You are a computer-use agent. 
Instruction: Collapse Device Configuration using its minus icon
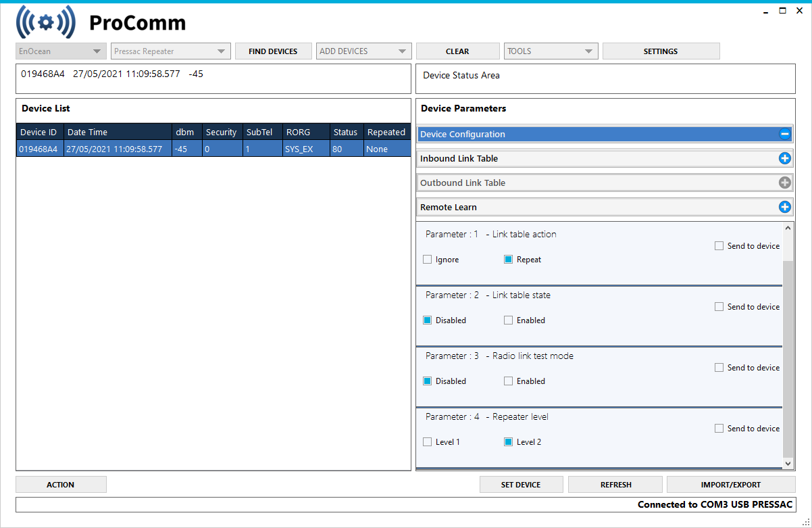(784, 134)
